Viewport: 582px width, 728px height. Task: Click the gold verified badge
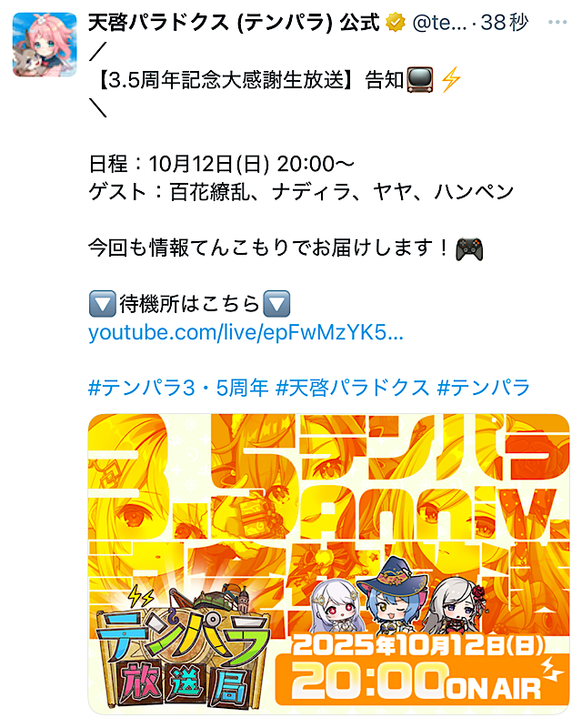[396, 22]
